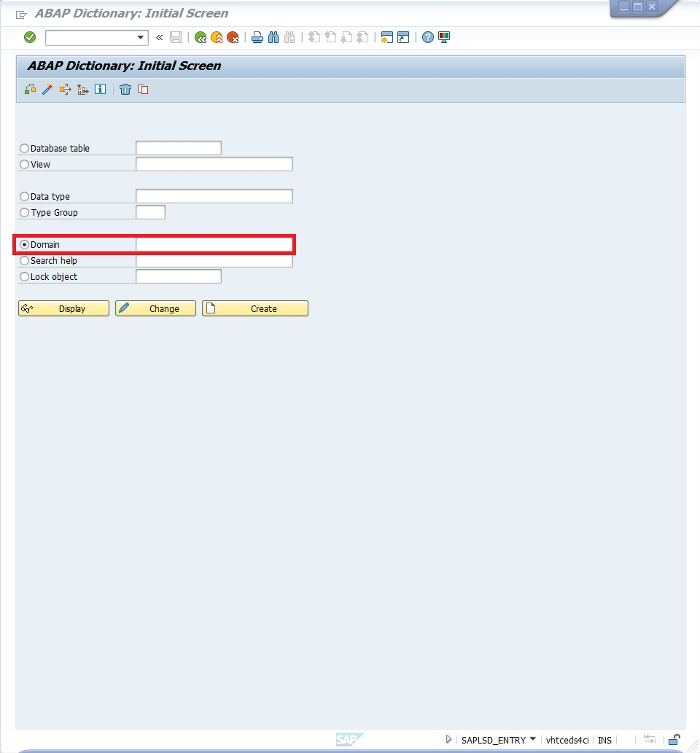Open the Help question mark icon

pyautogui.click(x=428, y=37)
